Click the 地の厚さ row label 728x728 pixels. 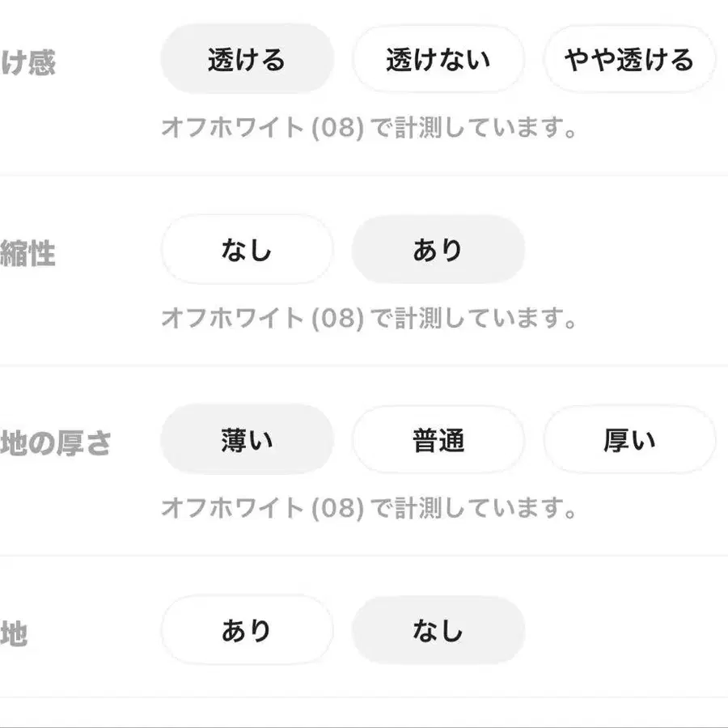click(56, 443)
